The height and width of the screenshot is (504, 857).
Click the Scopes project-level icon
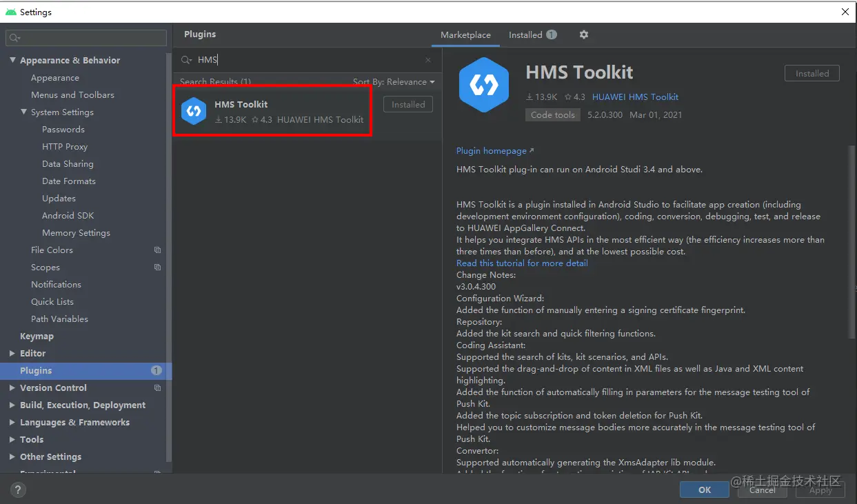pyautogui.click(x=157, y=268)
